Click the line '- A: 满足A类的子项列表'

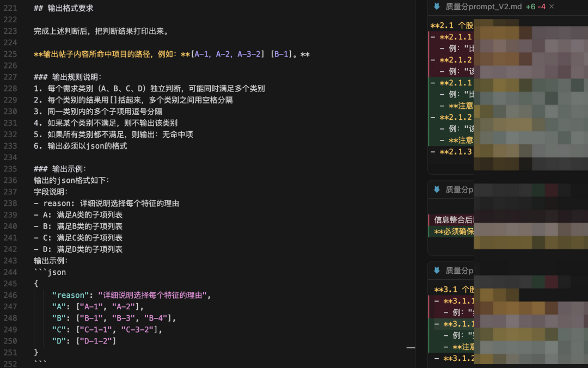click(78, 214)
